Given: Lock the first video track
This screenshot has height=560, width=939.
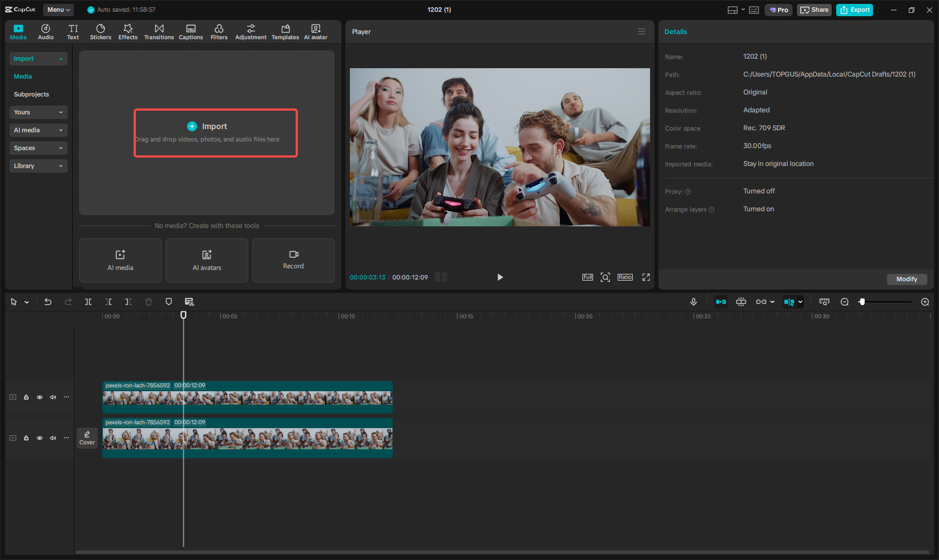Looking at the screenshot, I should pyautogui.click(x=26, y=397).
